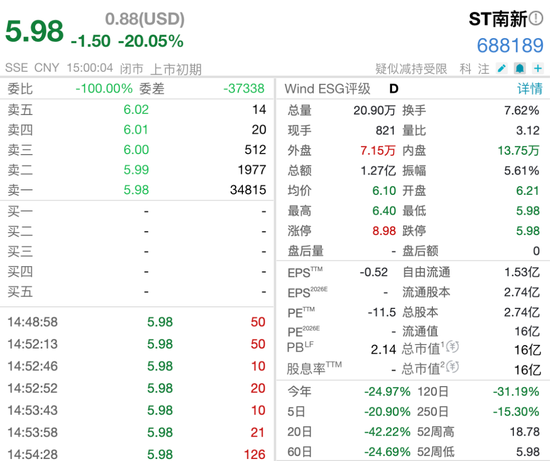Screen dimensions: 550x461
Task: Click the info icon next to ST南新
Action: (536, 19)
